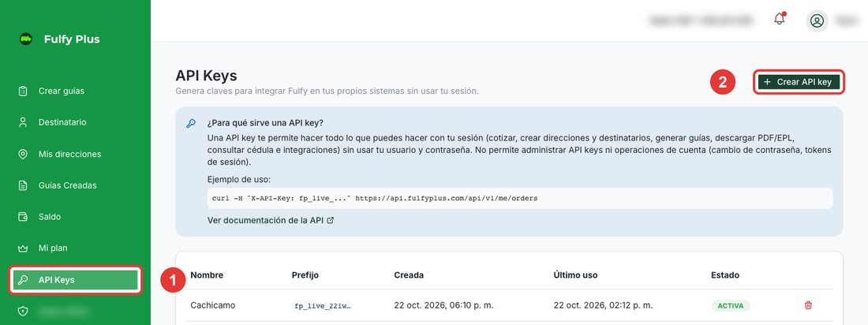
Task: Open the user profile avatar icon
Action: coord(817,21)
